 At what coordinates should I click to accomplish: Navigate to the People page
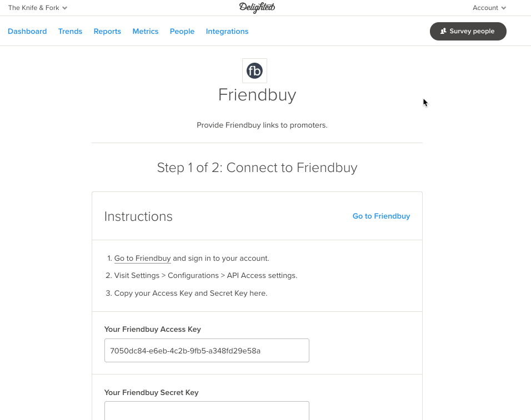coord(182,32)
